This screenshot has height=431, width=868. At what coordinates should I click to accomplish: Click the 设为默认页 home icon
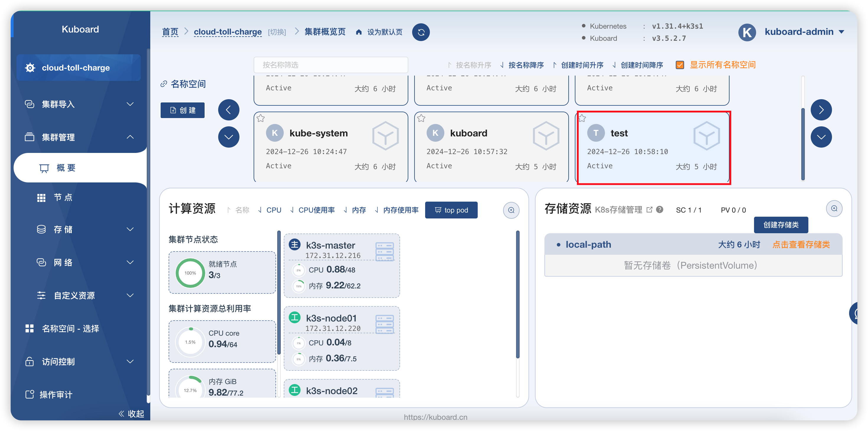(359, 32)
